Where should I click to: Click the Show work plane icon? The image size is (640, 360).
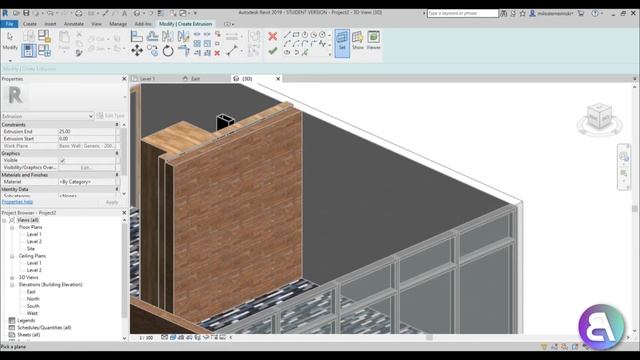[x=358, y=40]
